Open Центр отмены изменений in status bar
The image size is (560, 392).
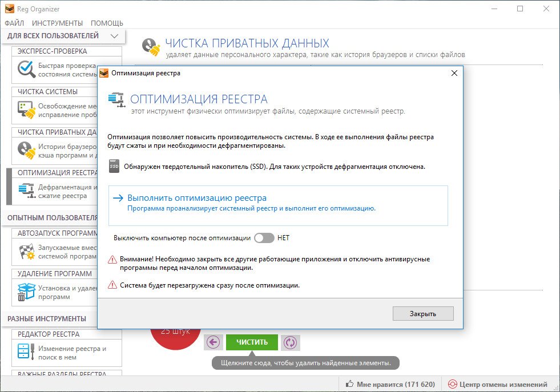pos(498,384)
